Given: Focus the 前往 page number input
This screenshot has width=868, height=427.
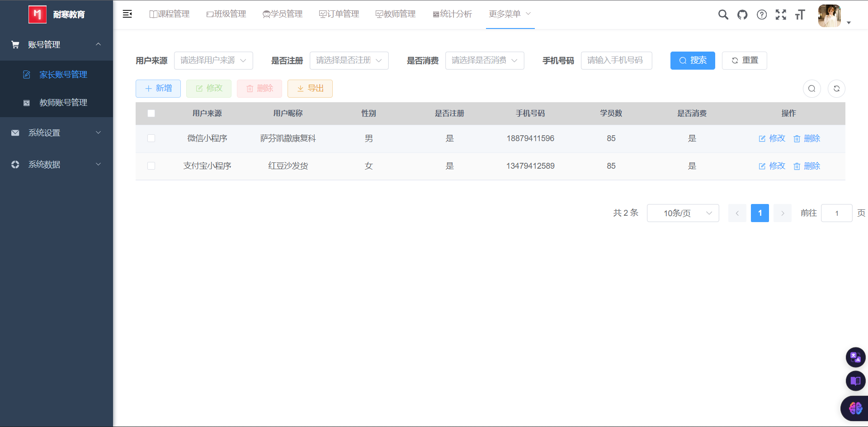Looking at the screenshot, I should pos(837,213).
